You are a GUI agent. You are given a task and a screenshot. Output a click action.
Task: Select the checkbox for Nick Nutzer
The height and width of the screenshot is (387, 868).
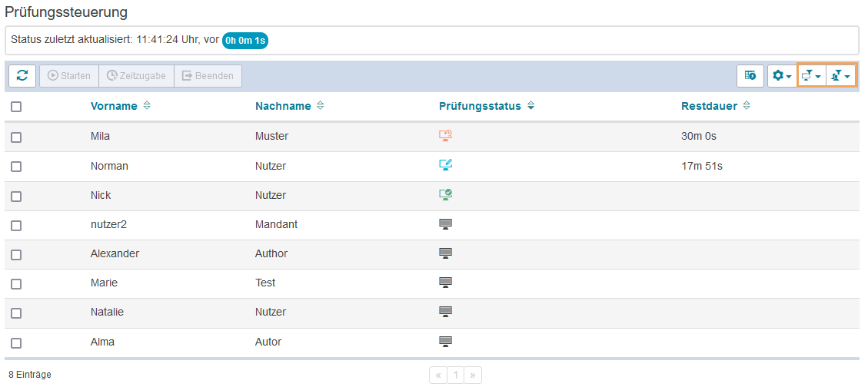16,197
